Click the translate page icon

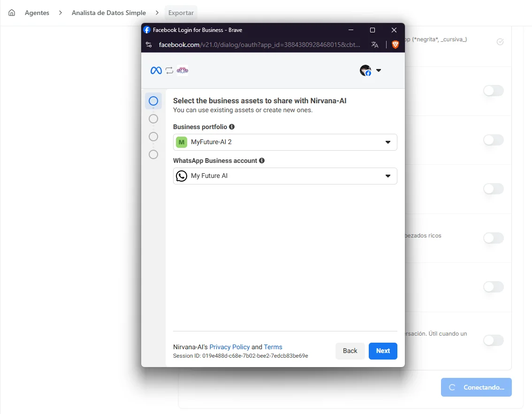click(374, 45)
